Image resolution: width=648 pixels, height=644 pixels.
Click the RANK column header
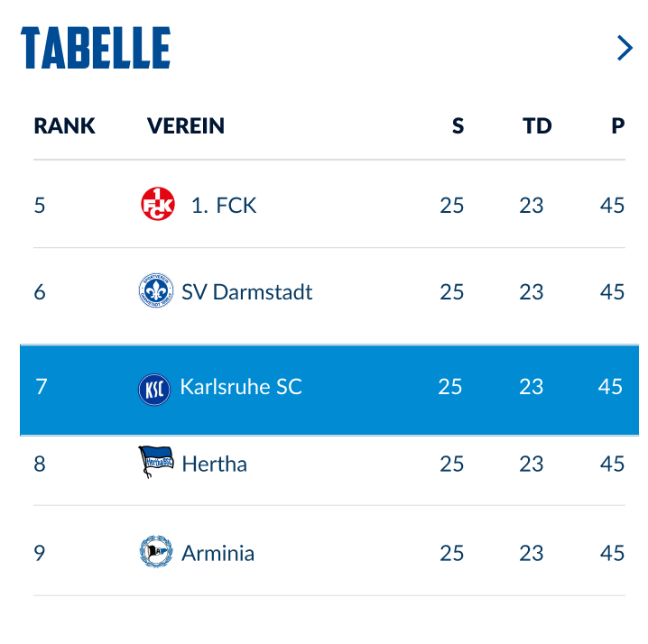click(64, 125)
